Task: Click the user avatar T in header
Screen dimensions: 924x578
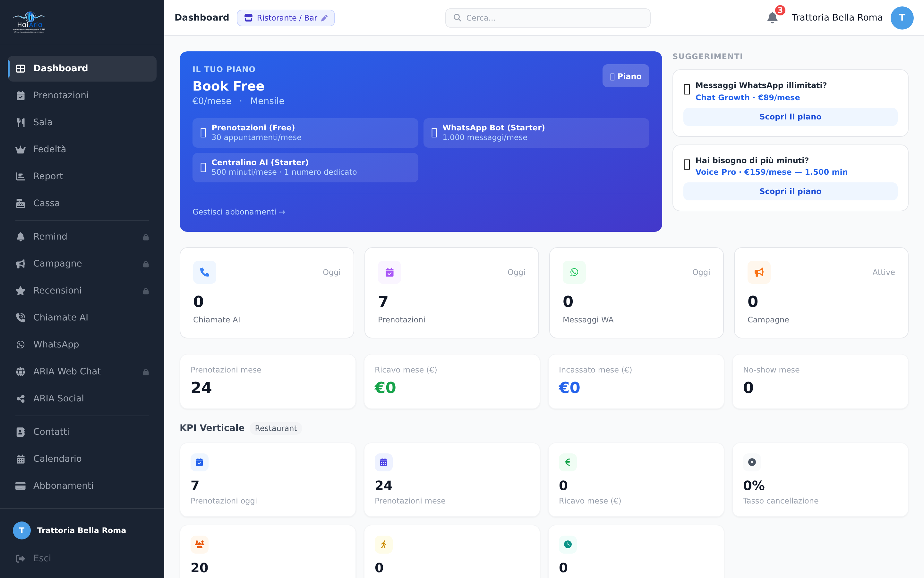Action: [902, 18]
